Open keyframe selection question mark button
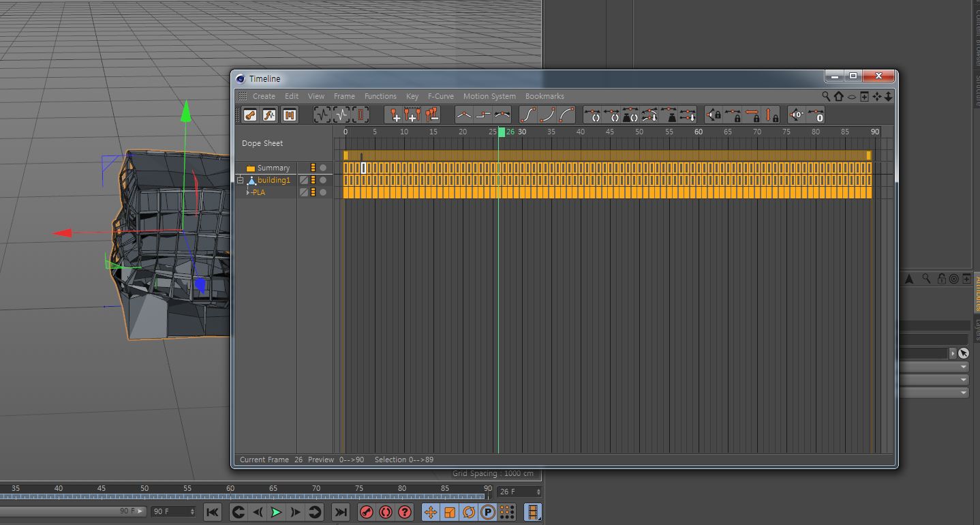Screen dimensions: 980x525 pyautogui.click(x=405, y=512)
